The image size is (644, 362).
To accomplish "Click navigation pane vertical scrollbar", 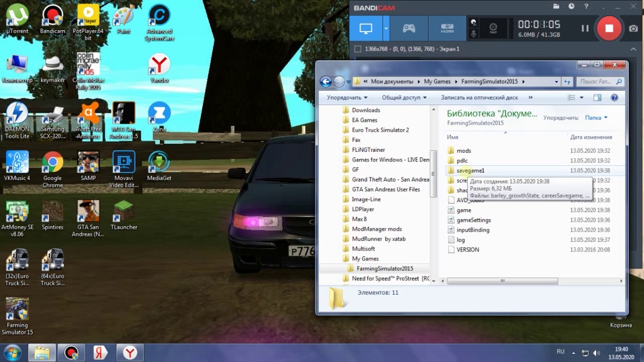I will 433,173.
